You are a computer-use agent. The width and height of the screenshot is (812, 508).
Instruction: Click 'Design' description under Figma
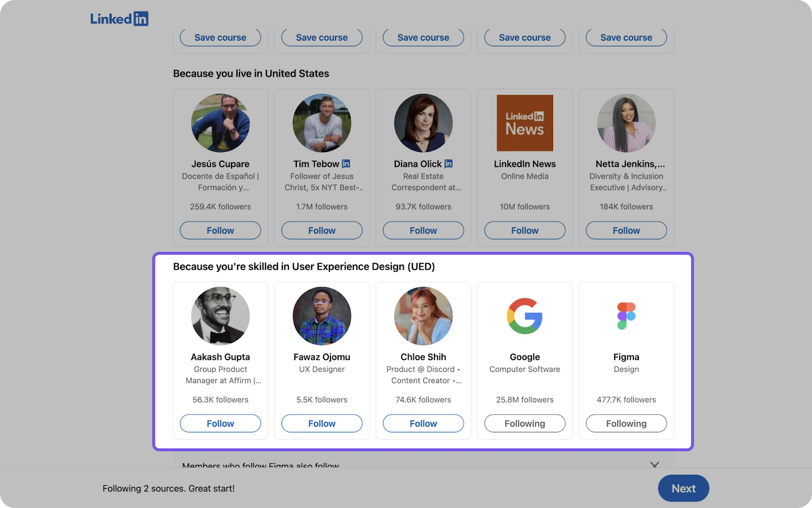click(x=626, y=369)
